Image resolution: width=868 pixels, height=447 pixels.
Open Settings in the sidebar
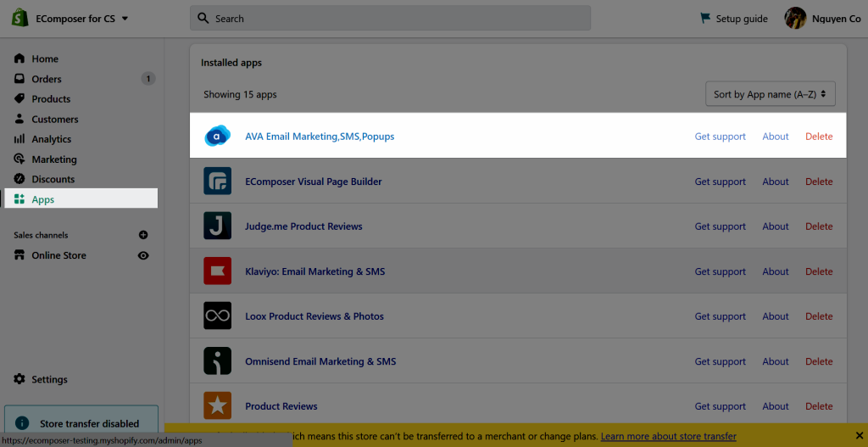49,379
